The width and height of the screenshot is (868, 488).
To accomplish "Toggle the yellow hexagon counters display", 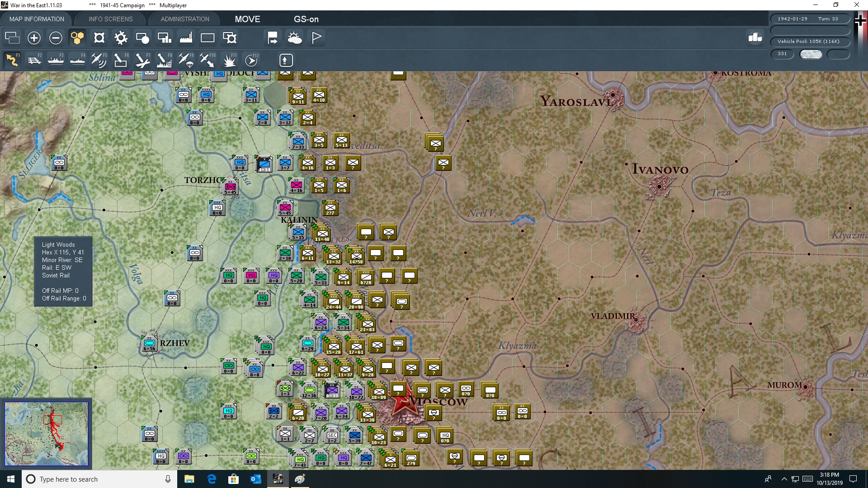I will [77, 38].
